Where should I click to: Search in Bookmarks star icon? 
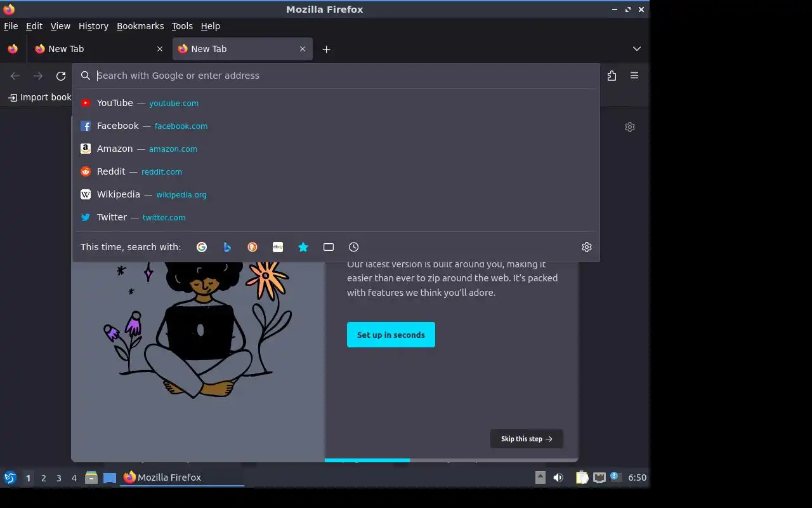[303, 247]
